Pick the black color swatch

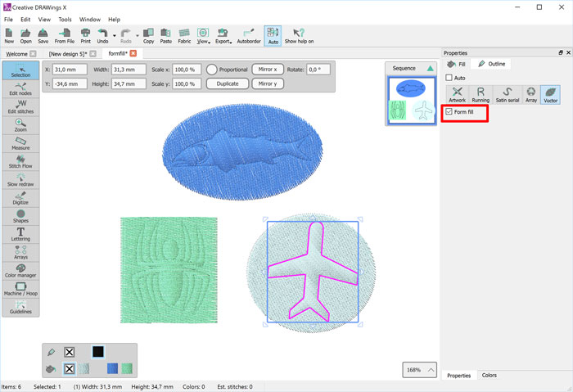pyautogui.click(x=97, y=352)
